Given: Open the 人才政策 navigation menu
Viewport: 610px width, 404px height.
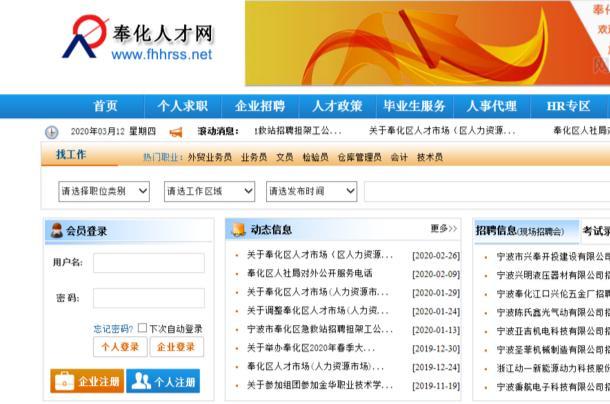Looking at the screenshot, I should pos(337,106).
